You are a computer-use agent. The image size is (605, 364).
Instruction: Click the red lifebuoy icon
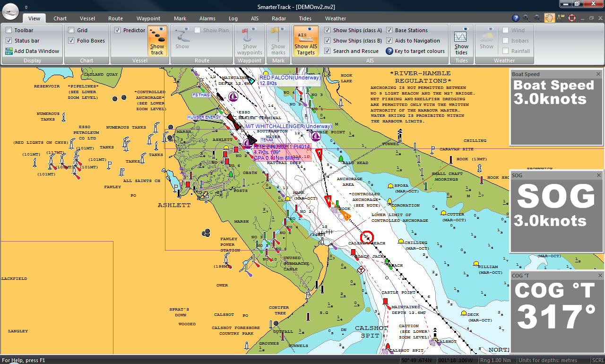pos(572,18)
